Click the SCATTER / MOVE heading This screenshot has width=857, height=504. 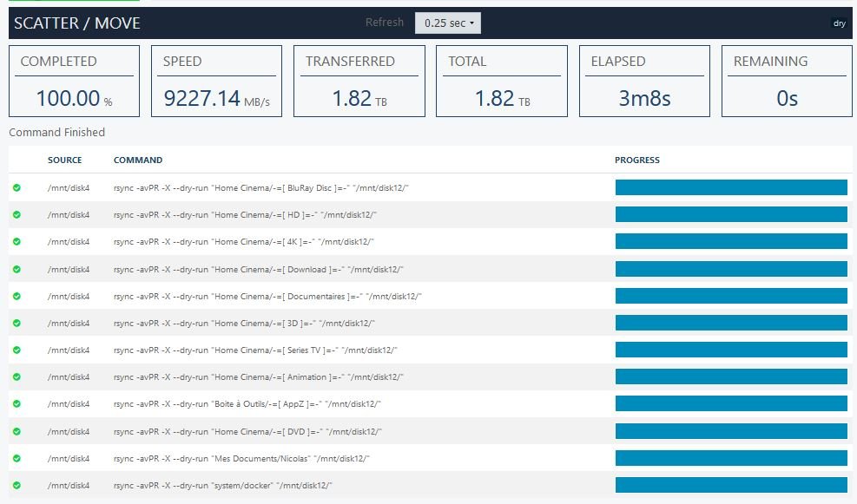(77, 23)
